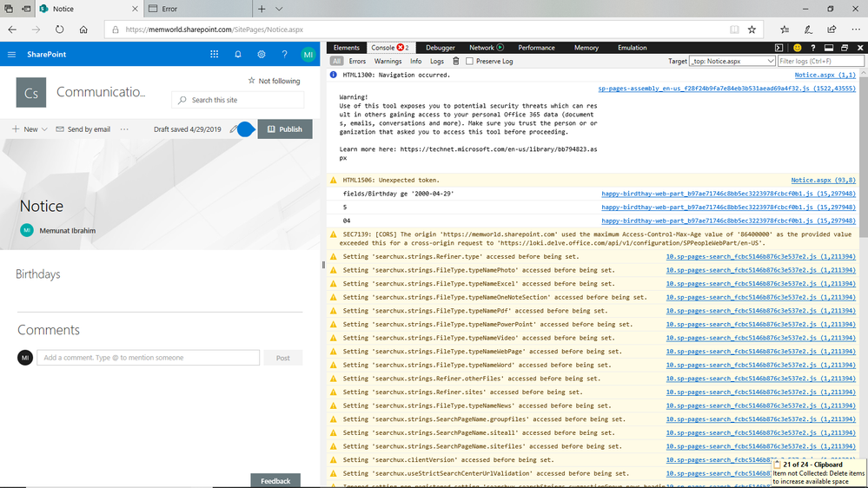Screen dimensions: 868x488
Task: Open the sp-pages-assembly js source link
Action: (x=726, y=89)
